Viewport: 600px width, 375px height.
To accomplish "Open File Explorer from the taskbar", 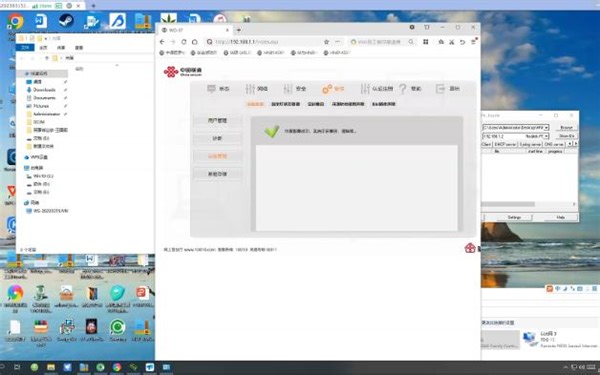I will pos(51,367).
